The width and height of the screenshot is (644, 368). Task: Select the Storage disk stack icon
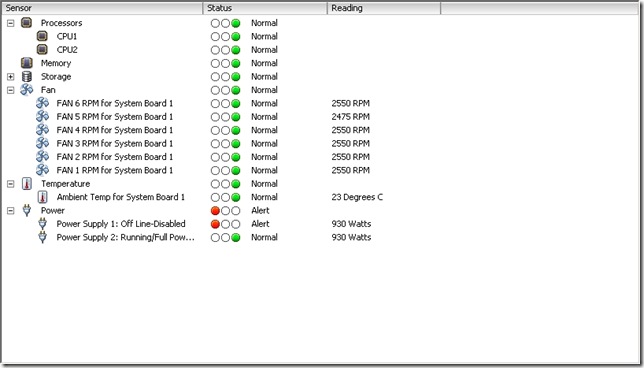click(x=26, y=76)
